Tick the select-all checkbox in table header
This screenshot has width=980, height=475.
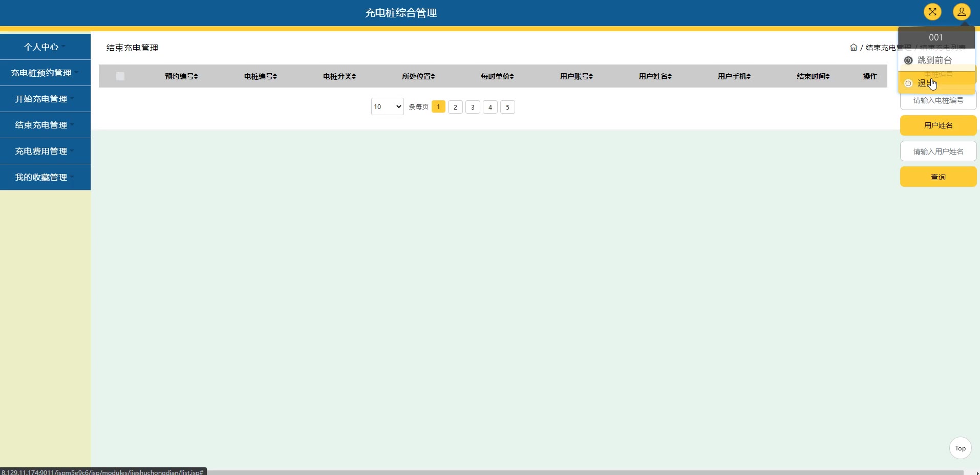pyautogui.click(x=120, y=76)
